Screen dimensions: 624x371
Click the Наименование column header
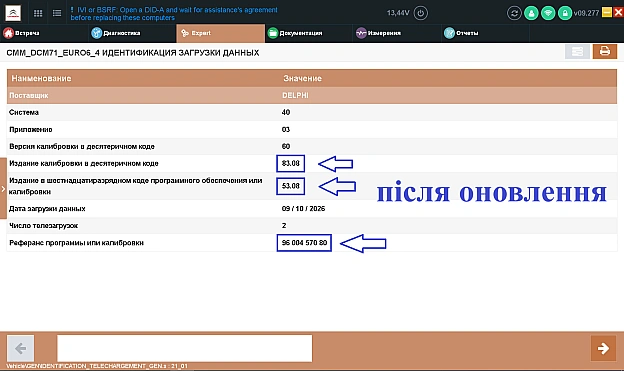(41, 78)
